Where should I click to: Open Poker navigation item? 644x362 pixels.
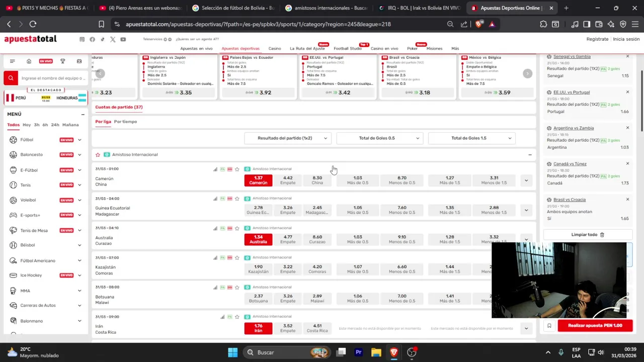pyautogui.click(x=412, y=49)
